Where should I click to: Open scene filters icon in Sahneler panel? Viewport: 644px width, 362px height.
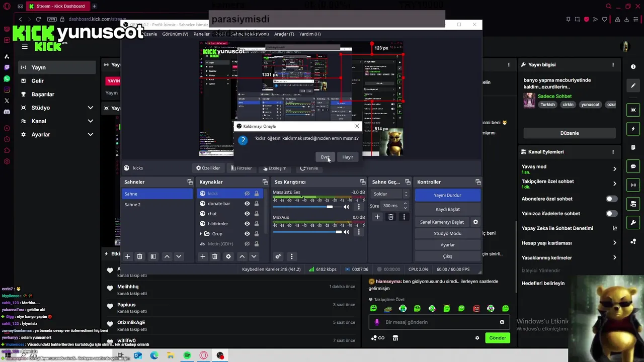[153, 256]
